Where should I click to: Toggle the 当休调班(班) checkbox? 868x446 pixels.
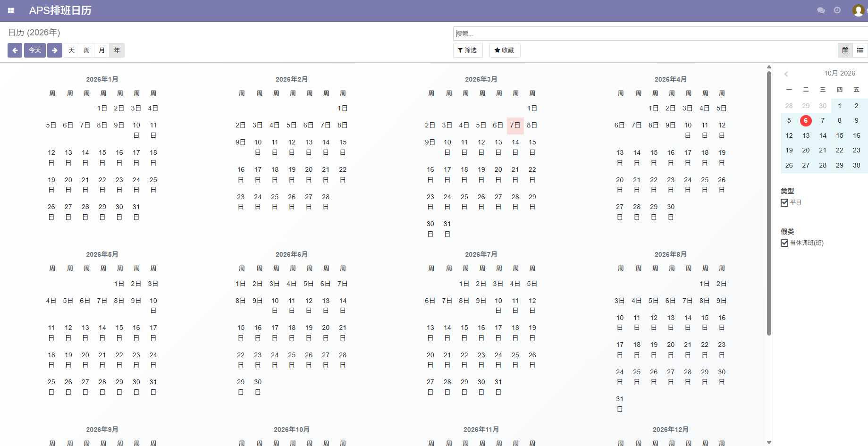pyautogui.click(x=784, y=243)
